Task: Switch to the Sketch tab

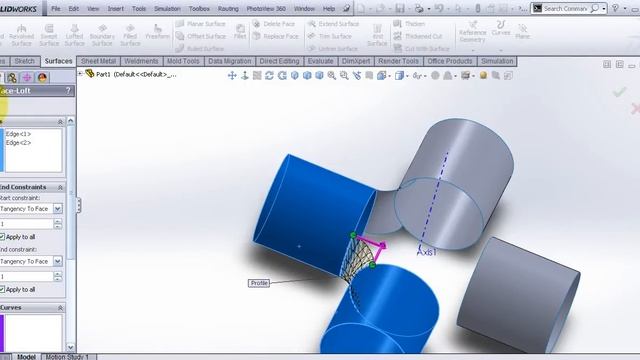Action: click(x=24, y=61)
